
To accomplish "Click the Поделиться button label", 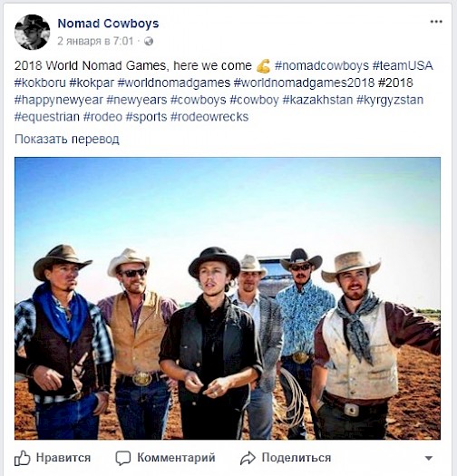I will [x=297, y=458].
